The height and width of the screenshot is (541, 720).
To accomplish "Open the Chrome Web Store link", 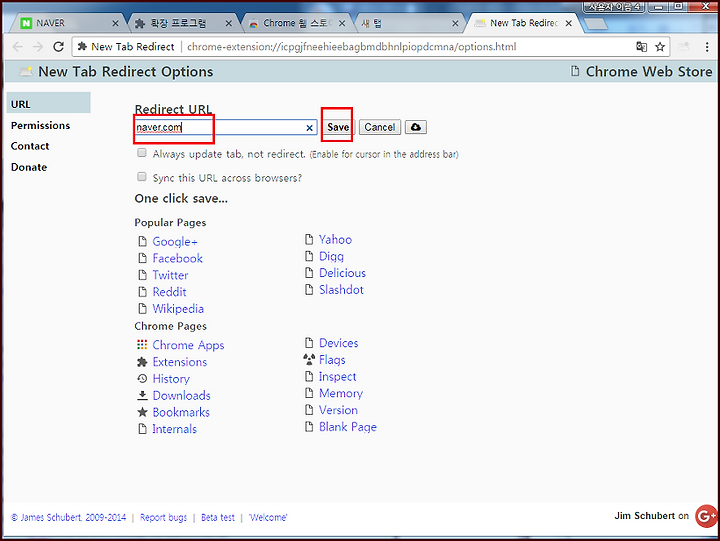I will tap(649, 72).
